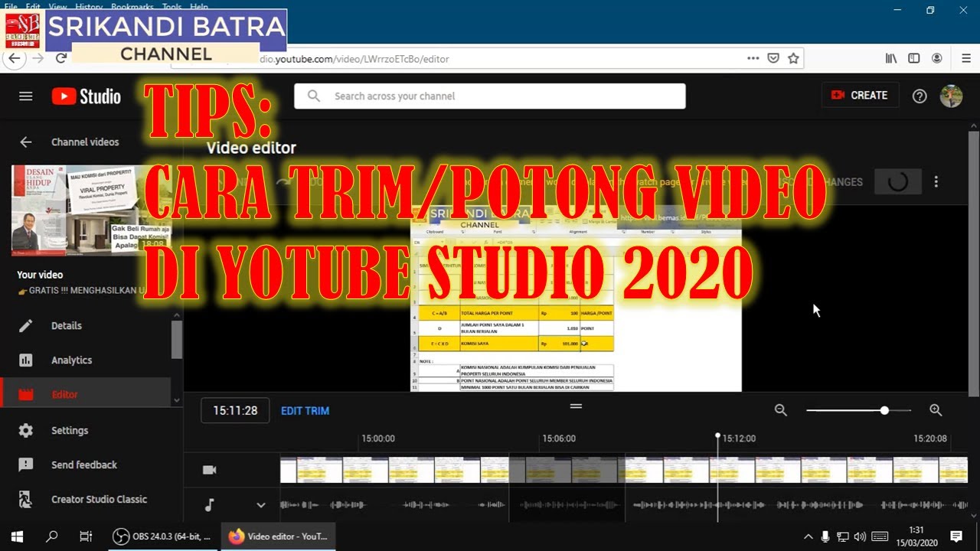Open the YouTube Studio hamburger menu
The height and width of the screenshot is (551, 980).
[x=26, y=96]
